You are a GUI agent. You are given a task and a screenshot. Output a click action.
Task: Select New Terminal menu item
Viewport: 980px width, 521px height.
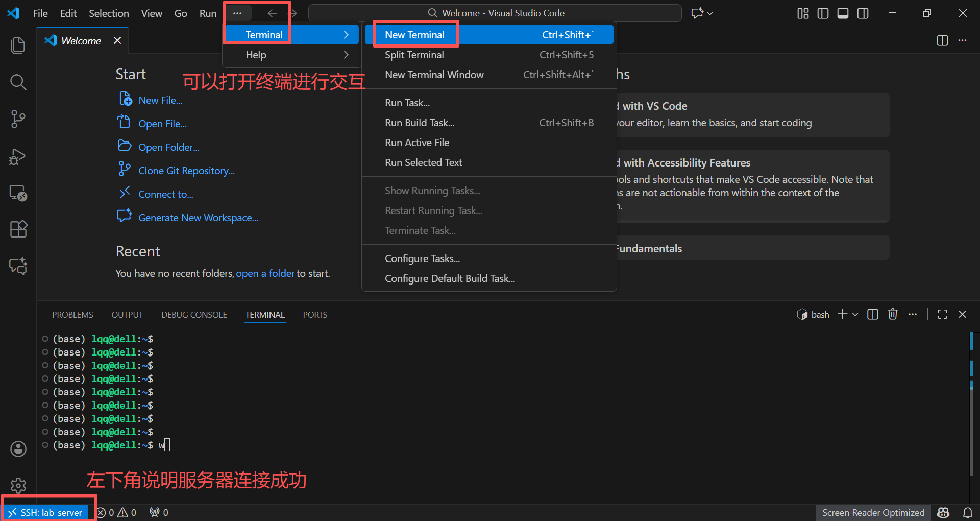(x=489, y=35)
